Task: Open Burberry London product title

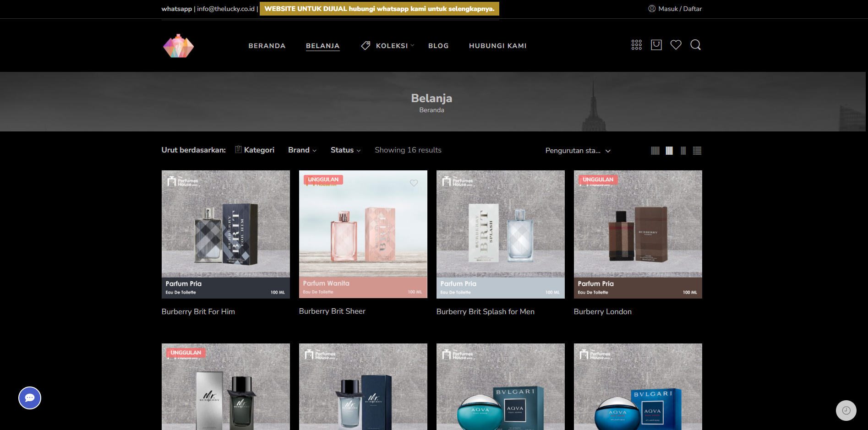Action: (x=603, y=311)
